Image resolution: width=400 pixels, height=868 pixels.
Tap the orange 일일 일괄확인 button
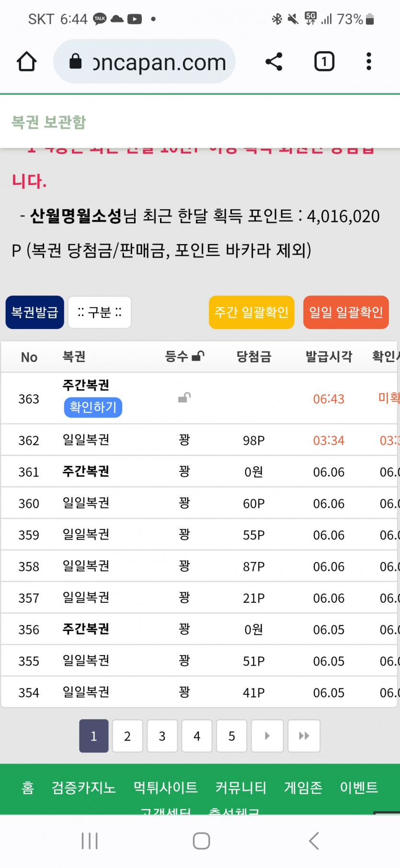point(346,312)
